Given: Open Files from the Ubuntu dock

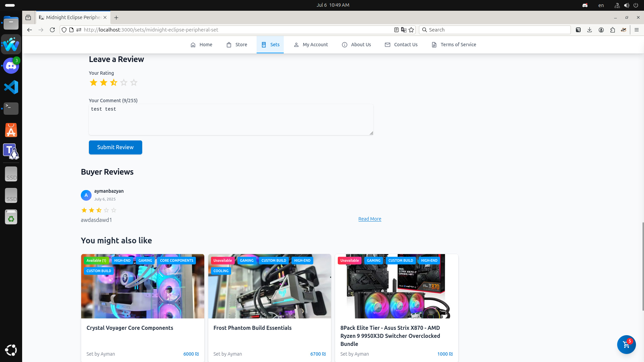Looking at the screenshot, I should point(11,23).
